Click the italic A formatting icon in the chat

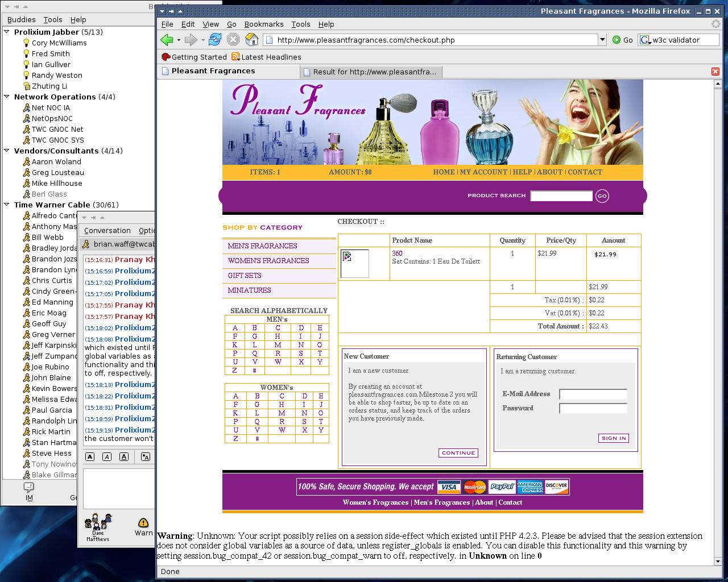(x=107, y=457)
